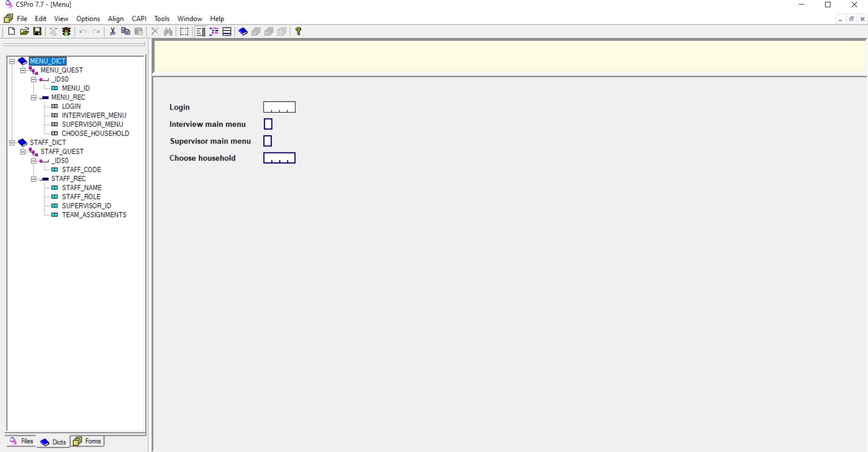Open the Edit menu

[41, 19]
